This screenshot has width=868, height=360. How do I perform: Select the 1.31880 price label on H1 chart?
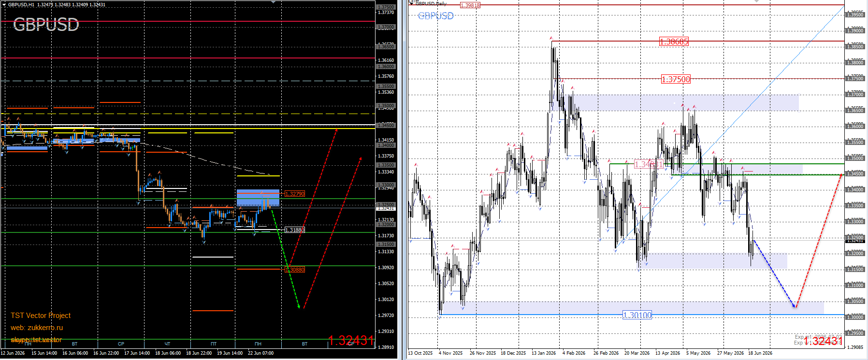(x=295, y=230)
